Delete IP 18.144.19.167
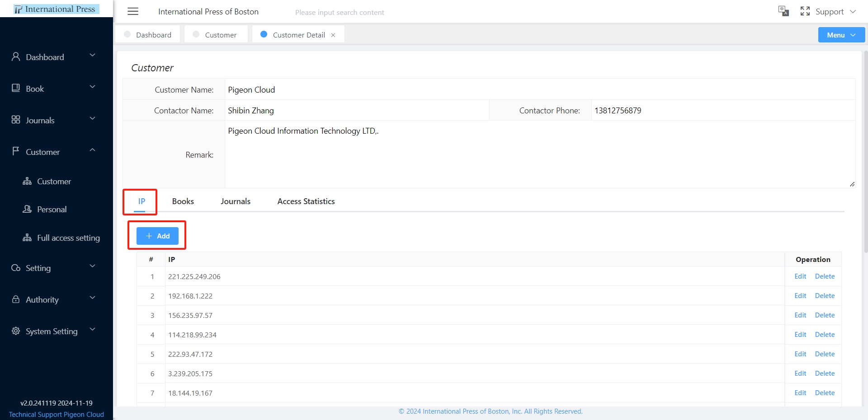Screen dimensions: 868x420 coord(825,393)
